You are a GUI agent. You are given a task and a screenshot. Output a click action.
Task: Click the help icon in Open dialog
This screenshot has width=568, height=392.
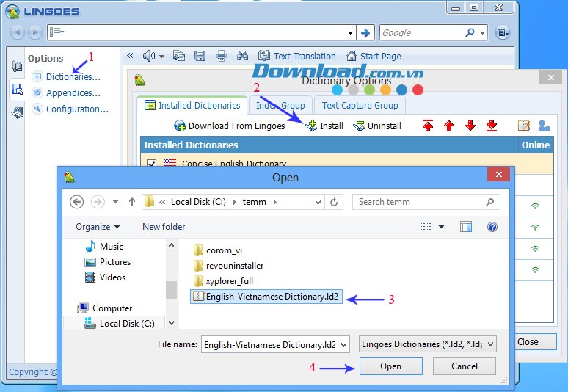(492, 227)
